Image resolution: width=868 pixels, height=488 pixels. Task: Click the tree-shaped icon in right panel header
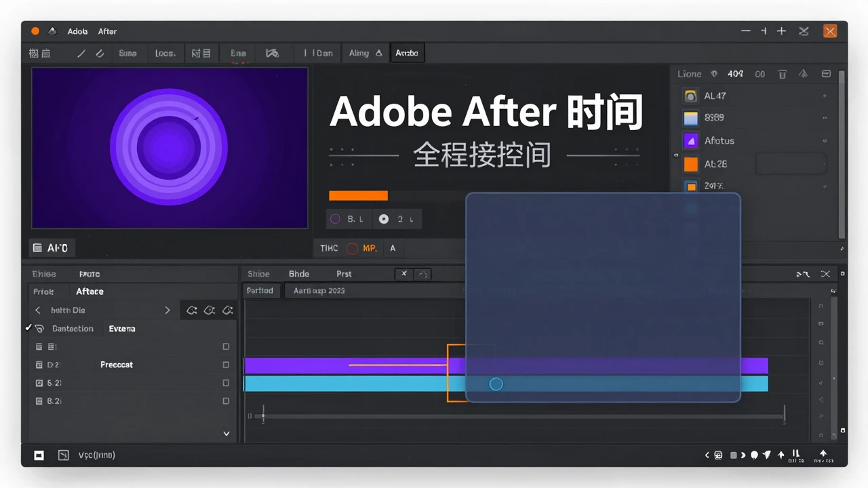804,74
